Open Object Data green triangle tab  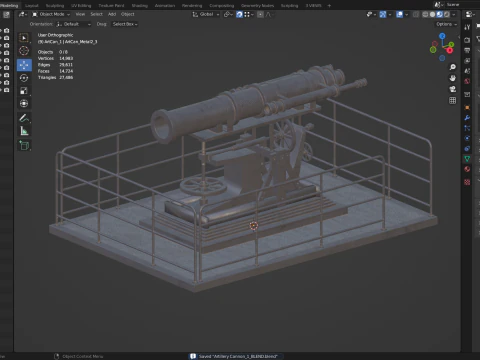pos(467,159)
